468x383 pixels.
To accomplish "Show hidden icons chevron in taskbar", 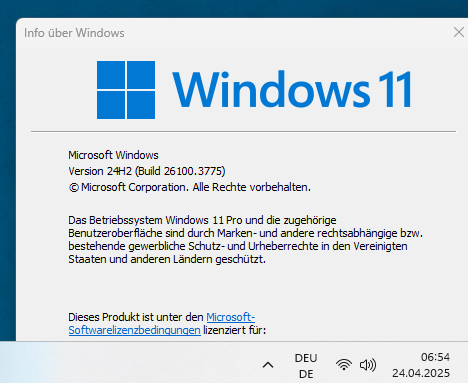I will pos(268,365).
